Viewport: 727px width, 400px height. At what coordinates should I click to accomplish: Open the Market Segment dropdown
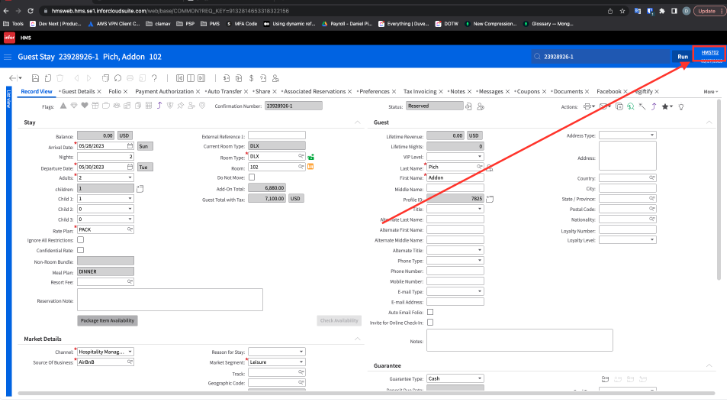(301, 362)
